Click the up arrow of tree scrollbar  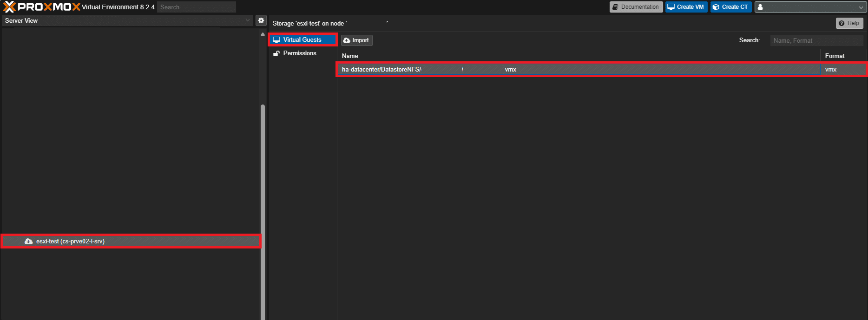(x=263, y=34)
